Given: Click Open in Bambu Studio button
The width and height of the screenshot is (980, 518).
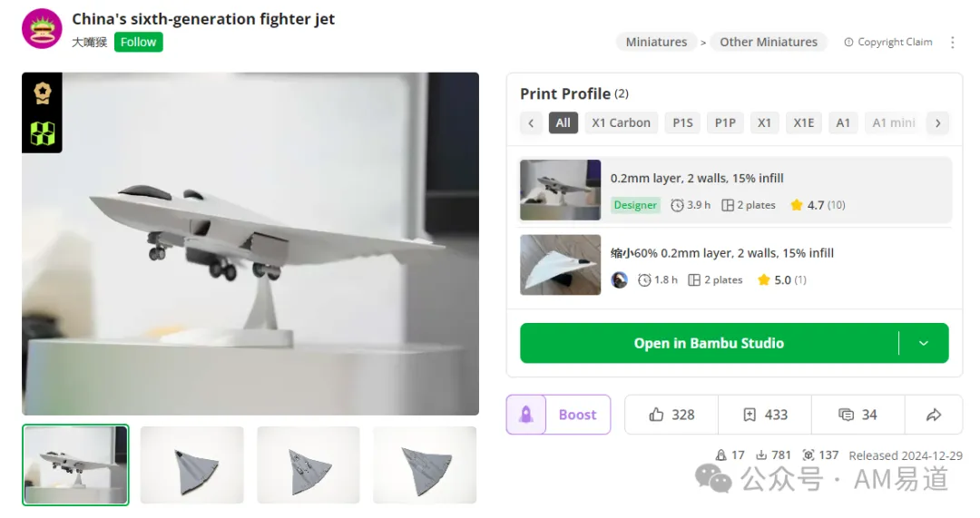Looking at the screenshot, I should coord(708,343).
